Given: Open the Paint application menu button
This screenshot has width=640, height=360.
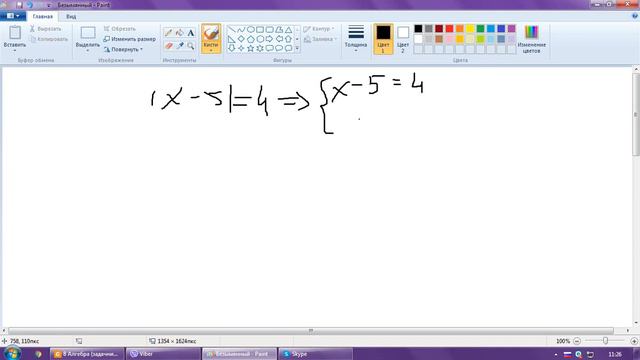Looking at the screenshot, I should [13, 16].
